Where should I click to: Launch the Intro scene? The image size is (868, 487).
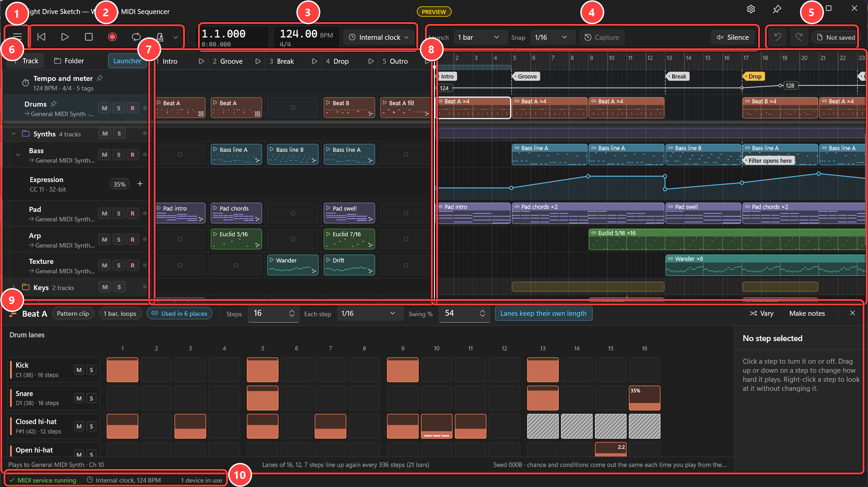[x=201, y=61]
